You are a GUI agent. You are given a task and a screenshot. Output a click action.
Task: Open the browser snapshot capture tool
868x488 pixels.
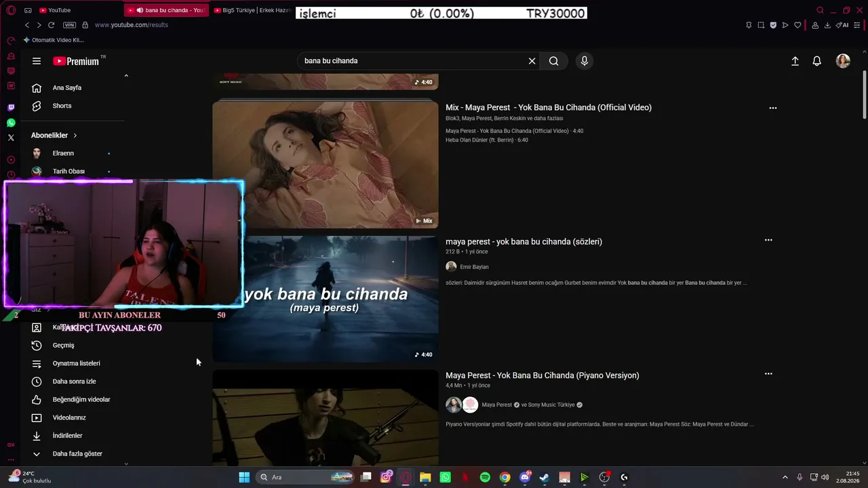click(x=761, y=25)
